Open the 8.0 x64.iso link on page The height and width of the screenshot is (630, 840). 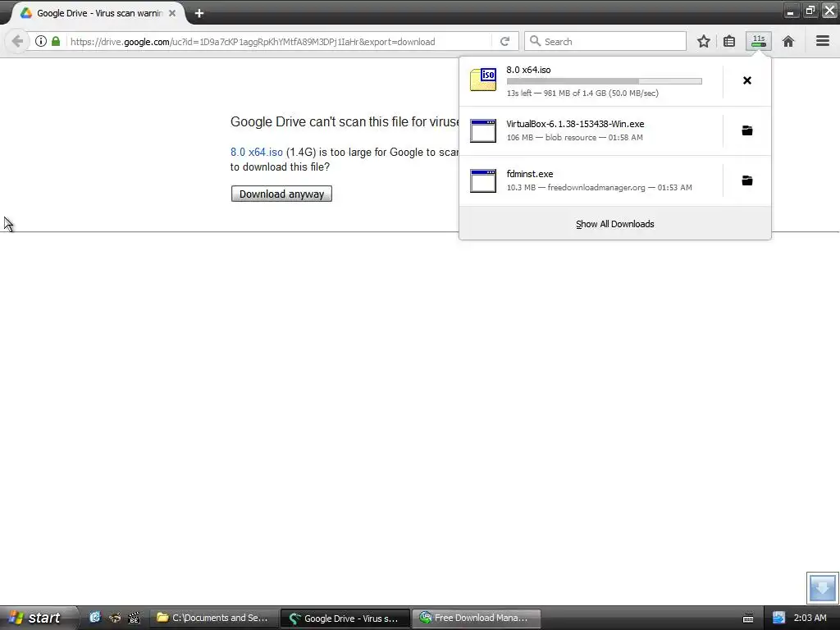tap(257, 152)
